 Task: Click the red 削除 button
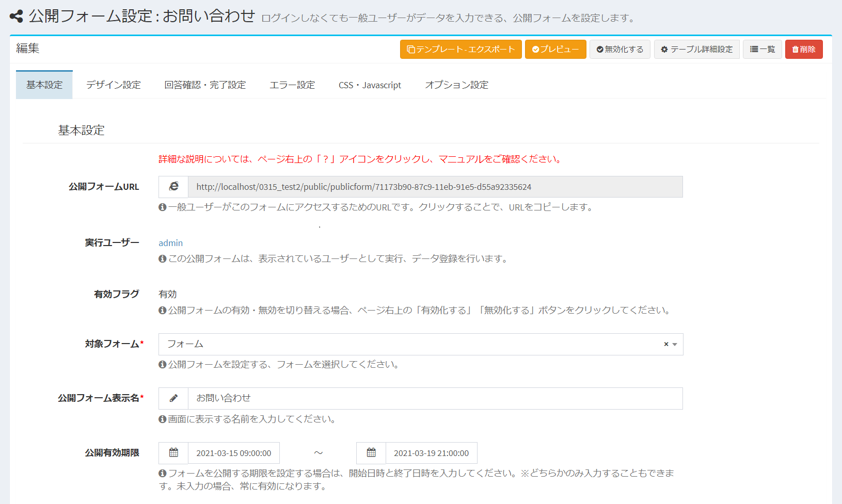point(804,50)
